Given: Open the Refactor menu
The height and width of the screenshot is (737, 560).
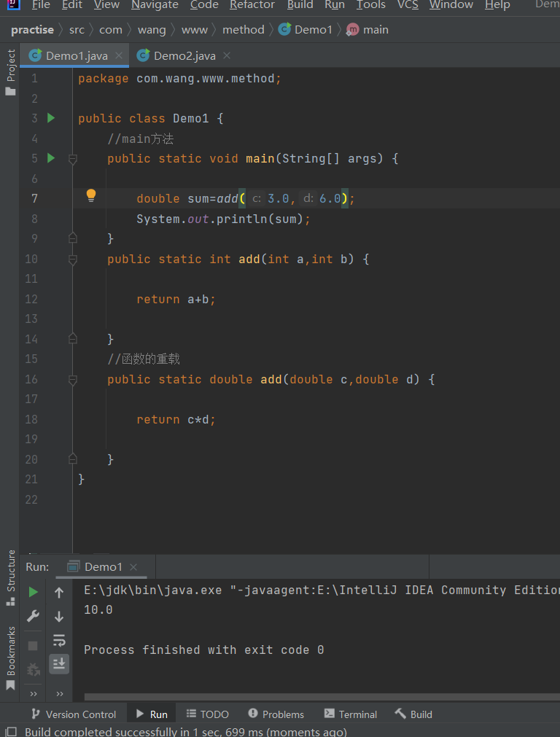Looking at the screenshot, I should pos(252,4).
